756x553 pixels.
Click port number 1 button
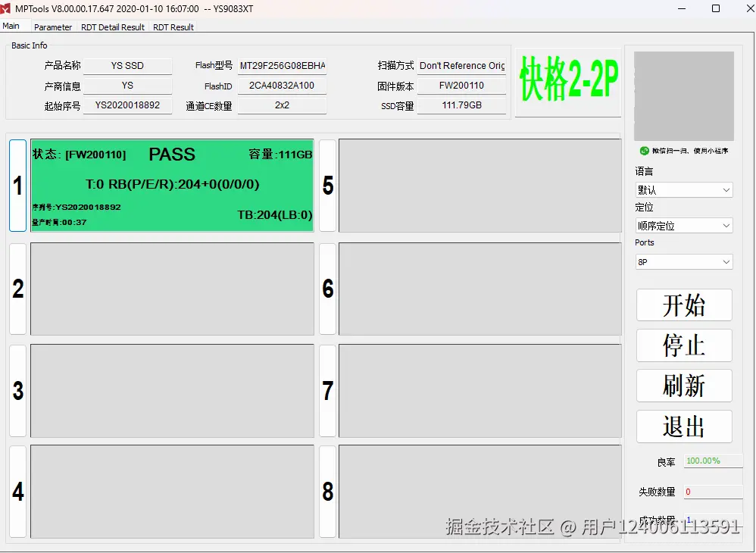click(x=18, y=186)
